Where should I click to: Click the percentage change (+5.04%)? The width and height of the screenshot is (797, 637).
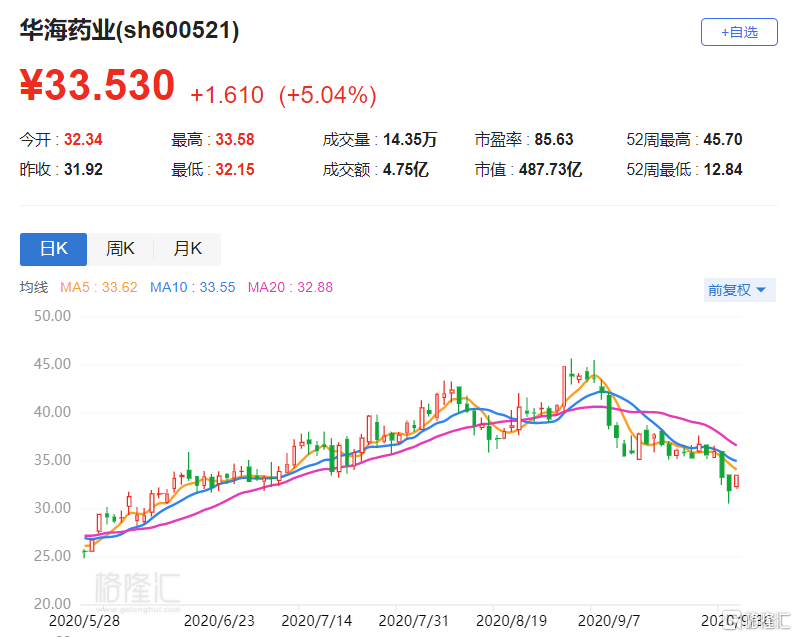click(x=328, y=95)
